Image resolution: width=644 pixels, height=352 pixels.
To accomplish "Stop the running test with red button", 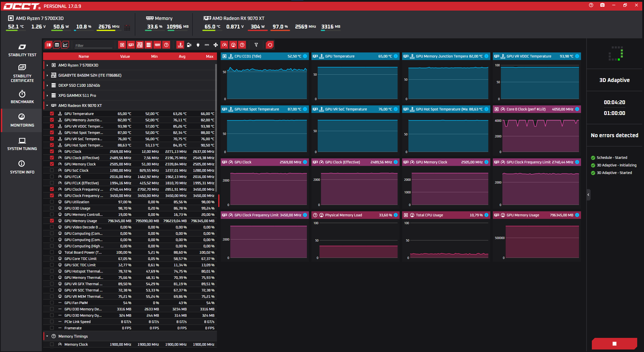I will pyautogui.click(x=615, y=344).
